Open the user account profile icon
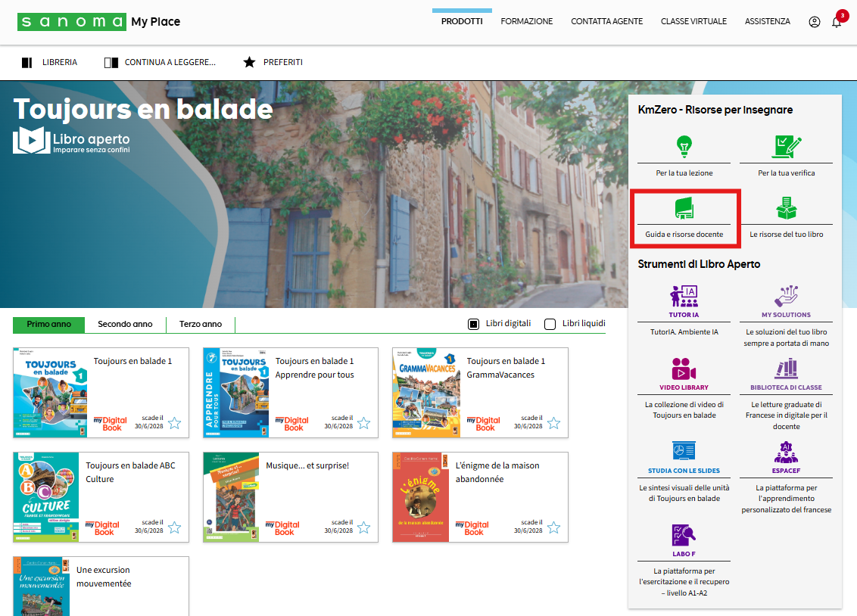Viewport: 857px width, 616px height. (x=815, y=22)
